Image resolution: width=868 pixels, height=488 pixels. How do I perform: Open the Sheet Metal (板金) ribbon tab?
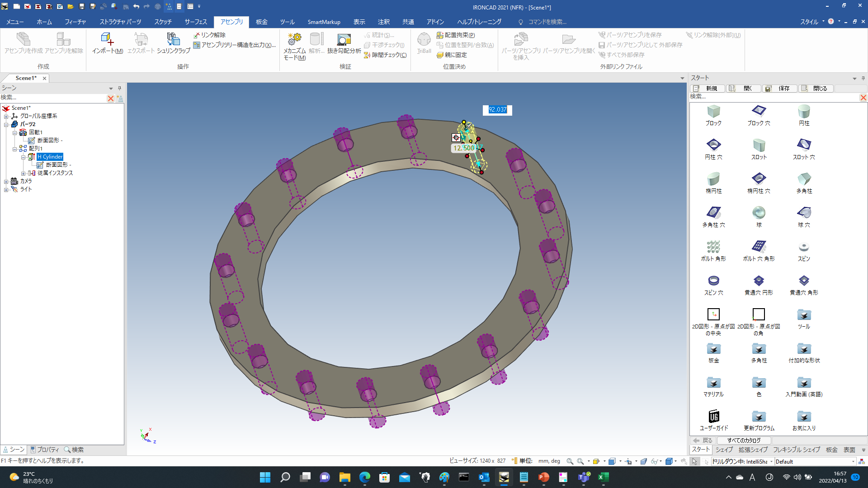[x=261, y=22]
